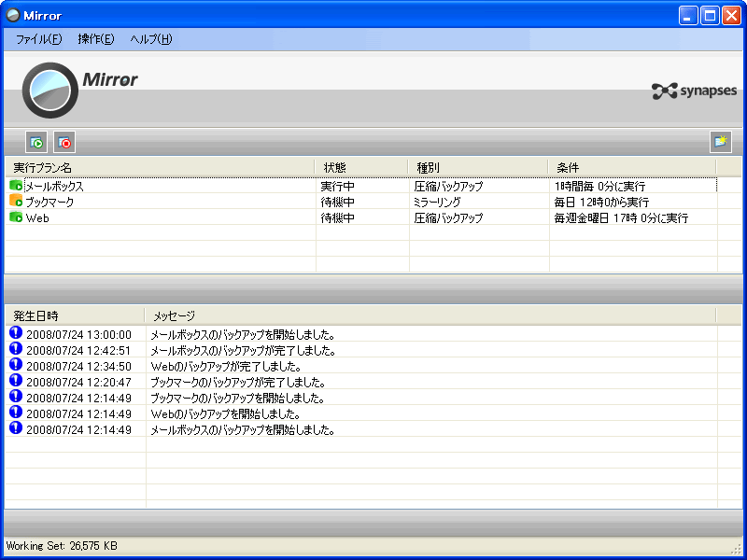Maximize the Mirror window
The width and height of the screenshot is (747, 560).
(x=710, y=16)
